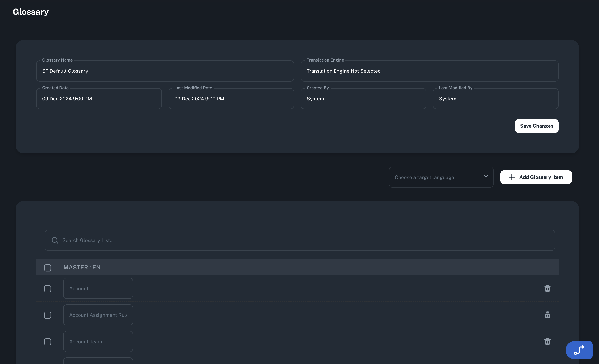Image resolution: width=599 pixels, height=364 pixels.
Task: Open the Choose a target language dropdown
Action: (x=441, y=177)
